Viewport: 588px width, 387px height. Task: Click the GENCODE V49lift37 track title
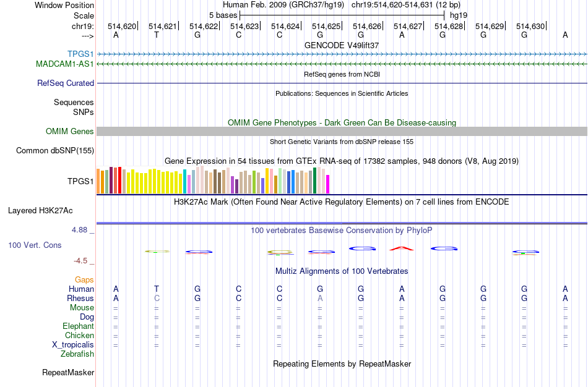point(342,45)
